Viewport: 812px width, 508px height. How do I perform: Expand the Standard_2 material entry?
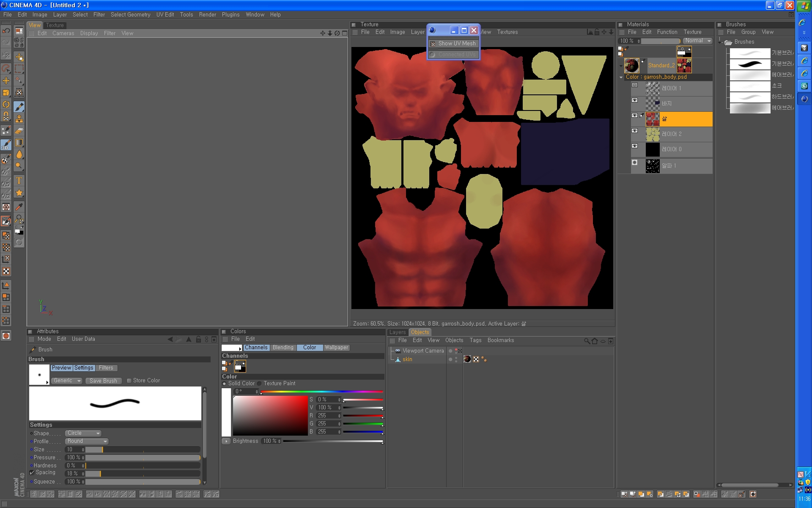click(x=621, y=66)
